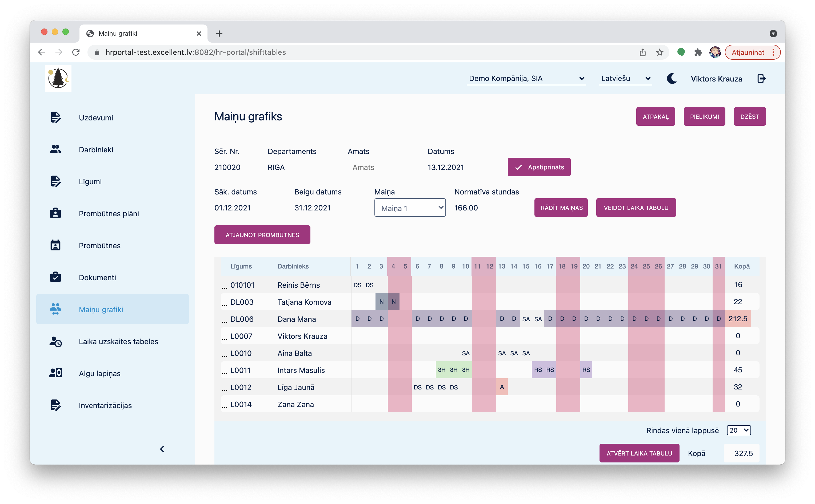Click the company tree logo

tap(58, 78)
